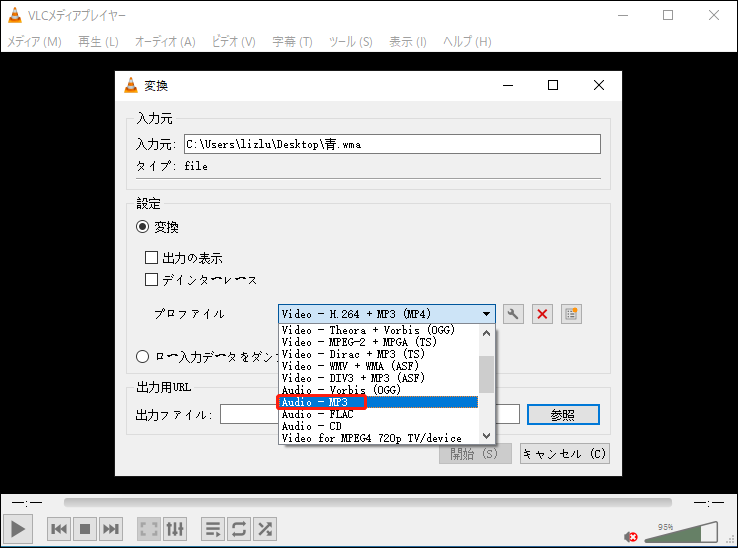The height and width of the screenshot is (548, 738).
Task: Enable the デインターレース checkbox
Action: [151, 280]
